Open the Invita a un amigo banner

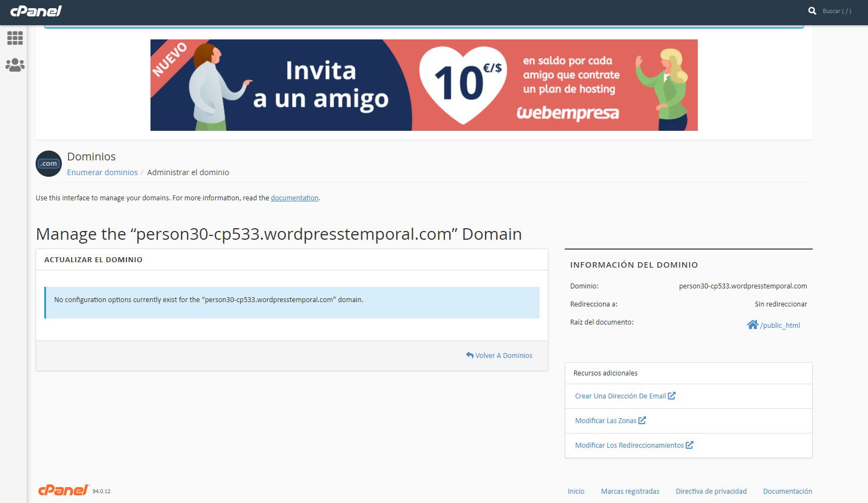(x=424, y=85)
